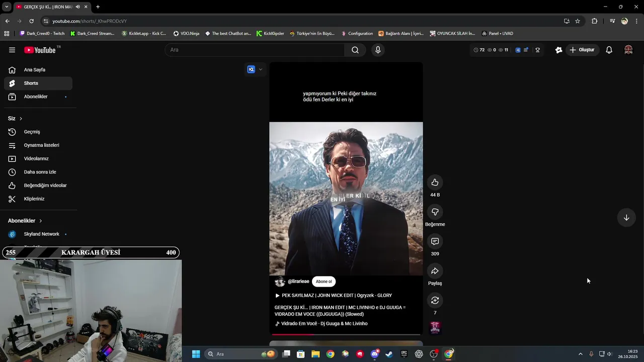Open Ana Sayfa in the sidebar
This screenshot has width=644, height=362.
pyautogui.click(x=38, y=70)
